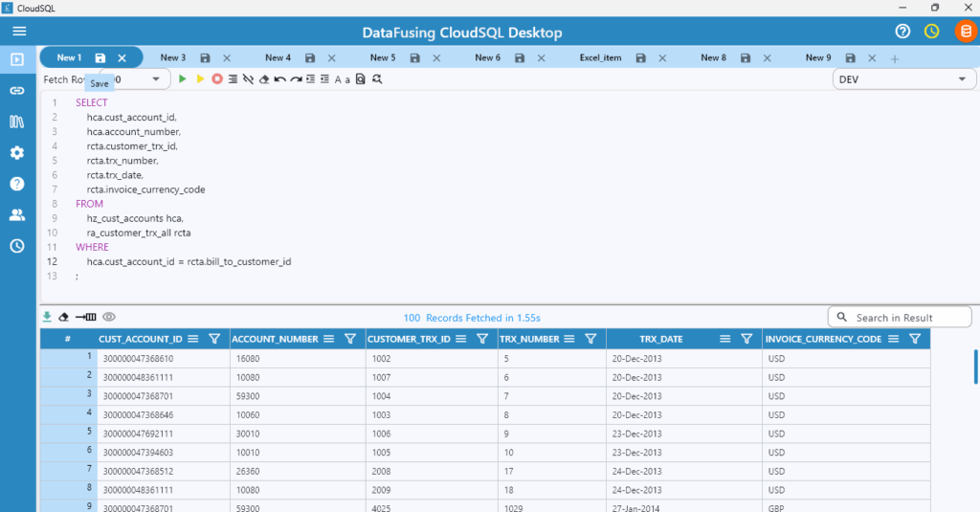Filter the TRX_NUMBER column

click(590, 339)
